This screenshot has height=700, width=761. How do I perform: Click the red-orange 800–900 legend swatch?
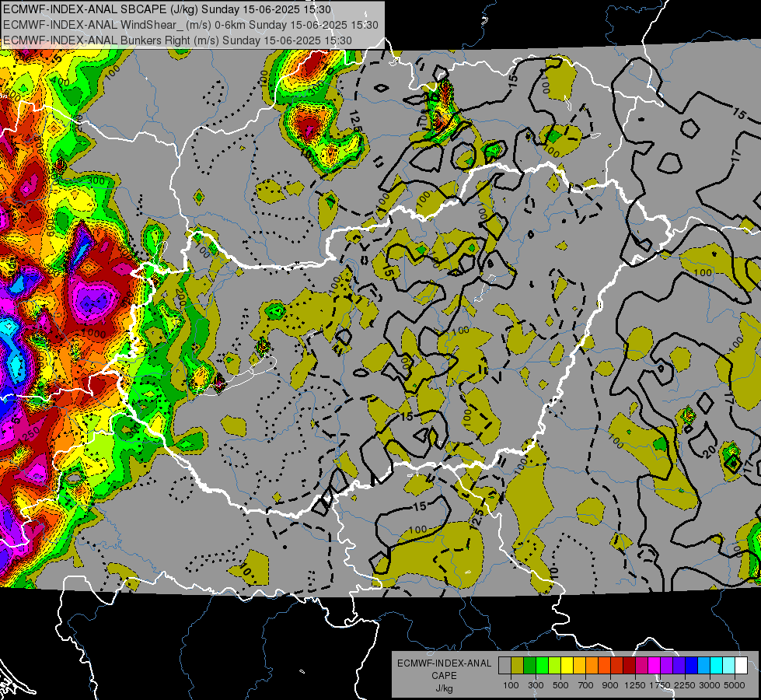pyautogui.click(x=604, y=666)
